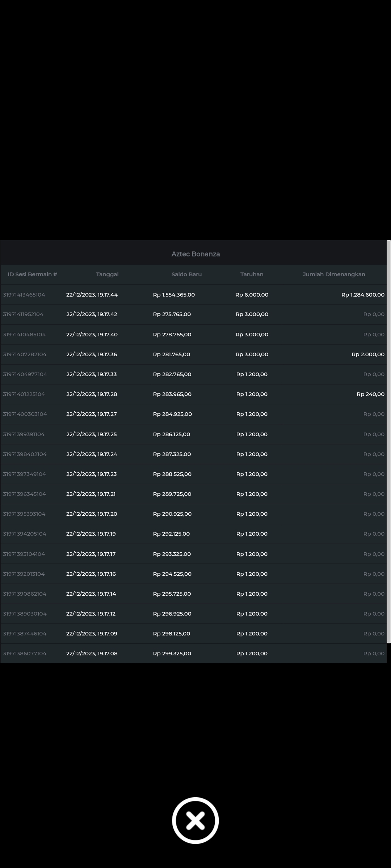391x868 pixels.
Task: Open session ID 31971386077104
Action: [x=25, y=654]
